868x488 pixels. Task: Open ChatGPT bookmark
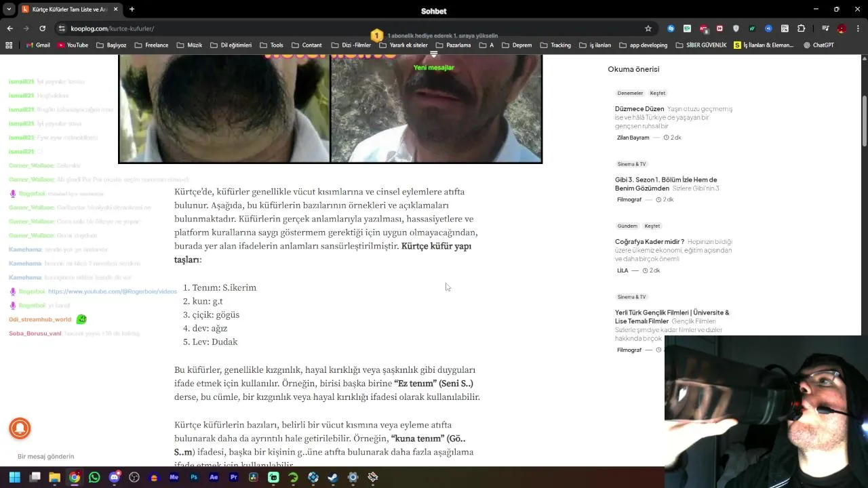pyautogui.click(x=818, y=45)
